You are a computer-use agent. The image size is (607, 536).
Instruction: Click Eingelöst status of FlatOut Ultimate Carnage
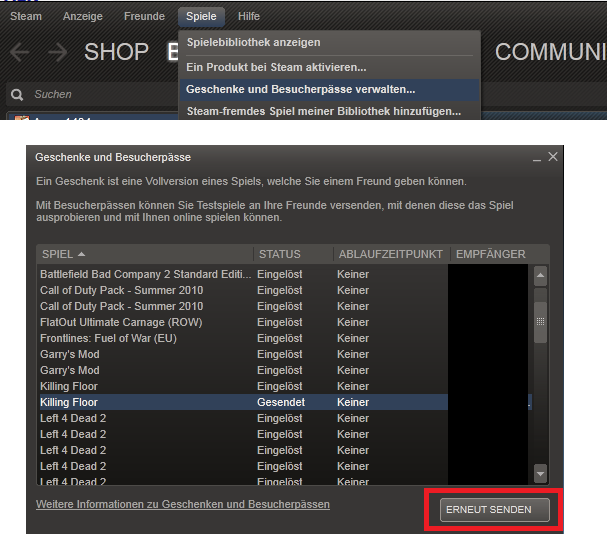[279, 322]
